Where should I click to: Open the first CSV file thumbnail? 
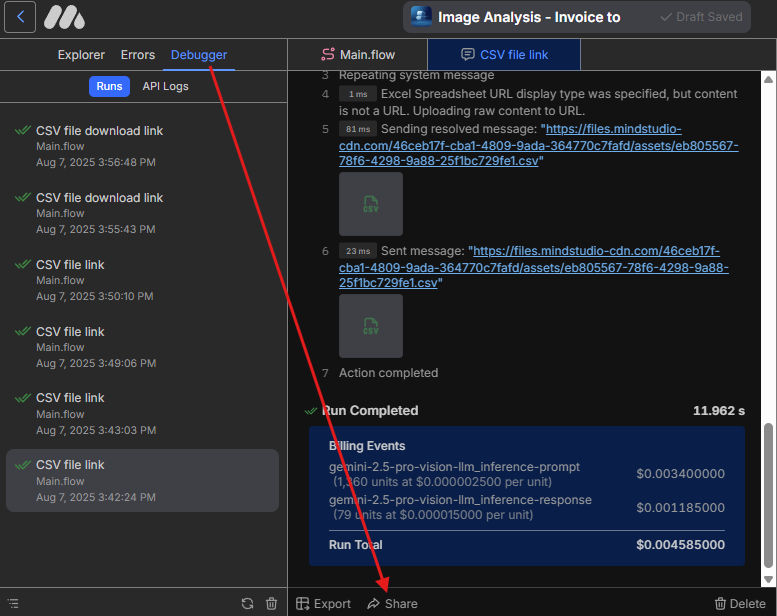point(370,204)
